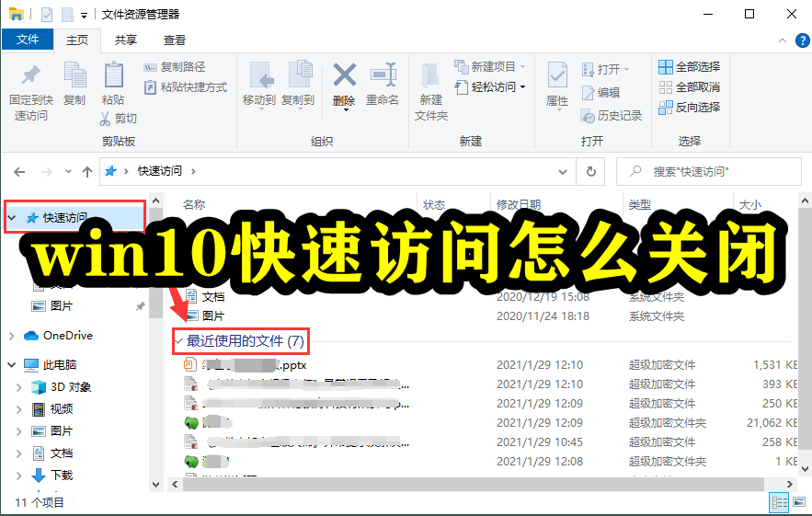Click the Edit button in ribbon

[x=600, y=93]
